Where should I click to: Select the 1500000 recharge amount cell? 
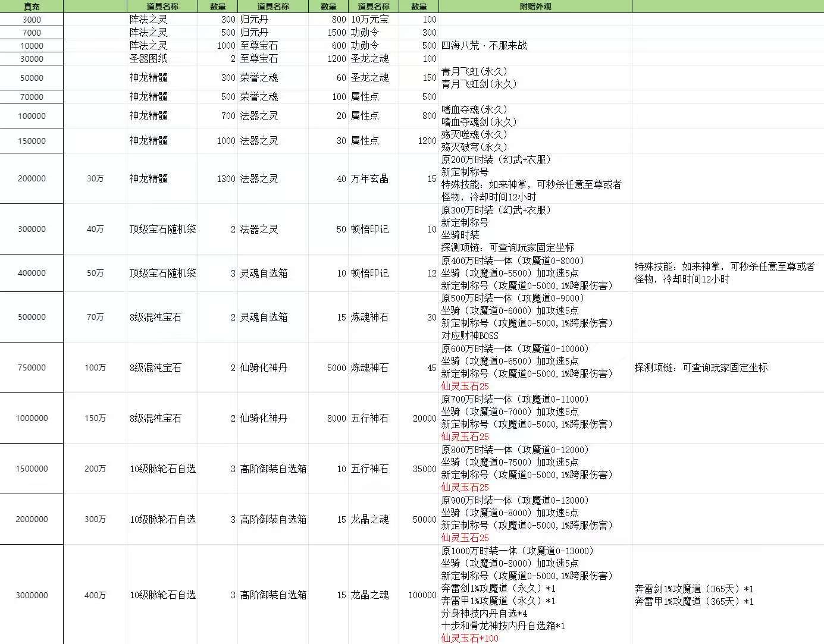pos(32,469)
